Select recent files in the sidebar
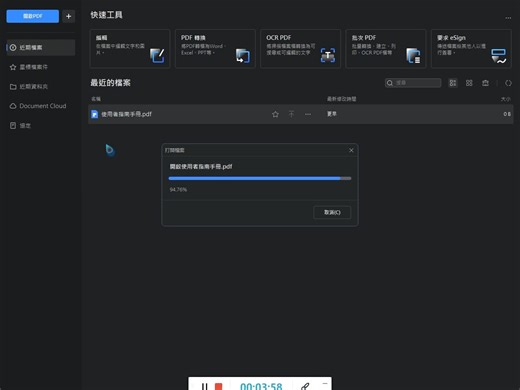Viewport: 520px width, 390px height. pos(41,47)
